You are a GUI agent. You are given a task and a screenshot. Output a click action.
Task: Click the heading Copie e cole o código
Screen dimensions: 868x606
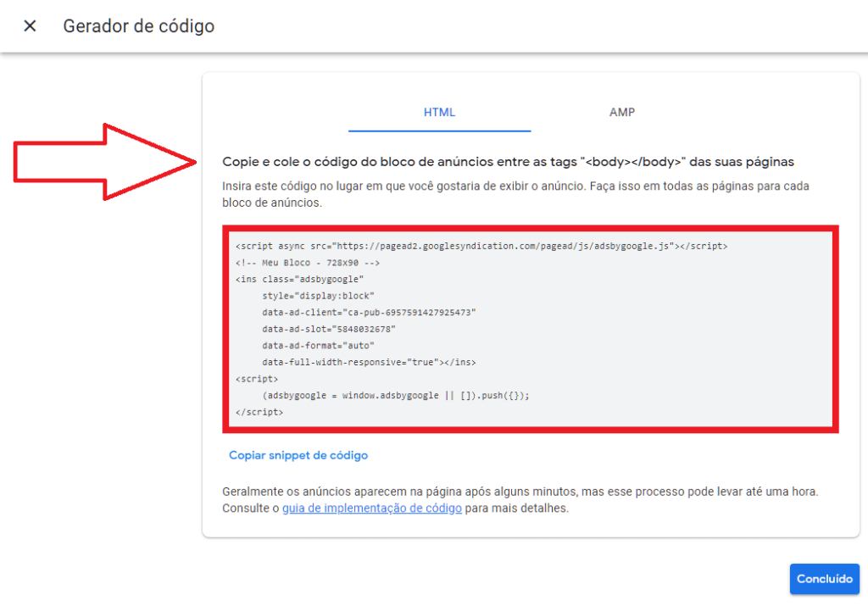click(509, 162)
